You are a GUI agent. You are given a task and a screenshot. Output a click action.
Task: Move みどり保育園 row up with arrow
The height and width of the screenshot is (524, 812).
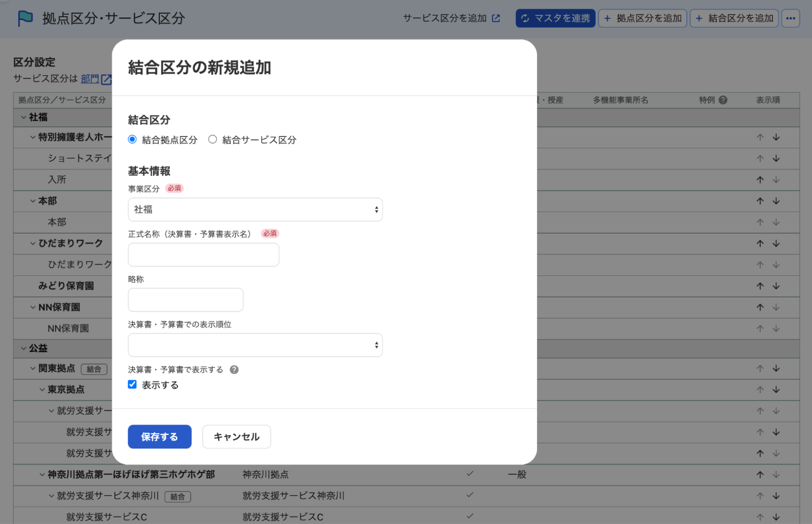[x=760, y=286]
